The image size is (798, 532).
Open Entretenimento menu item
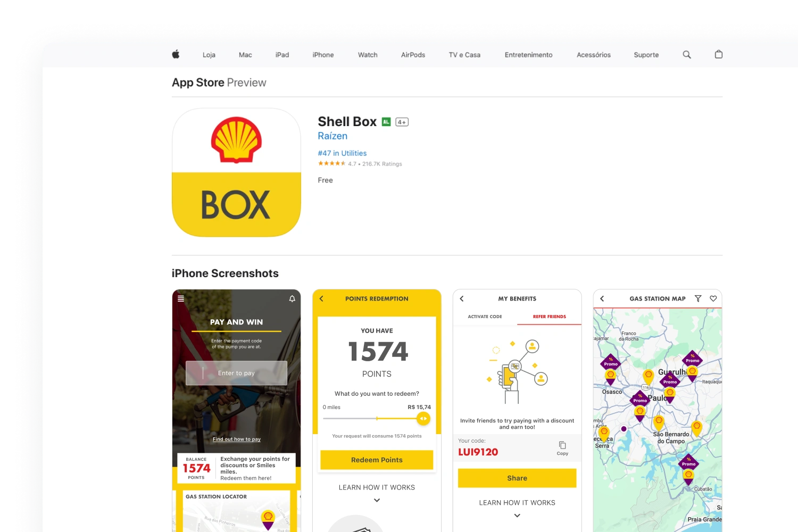[x=528, y=55]
